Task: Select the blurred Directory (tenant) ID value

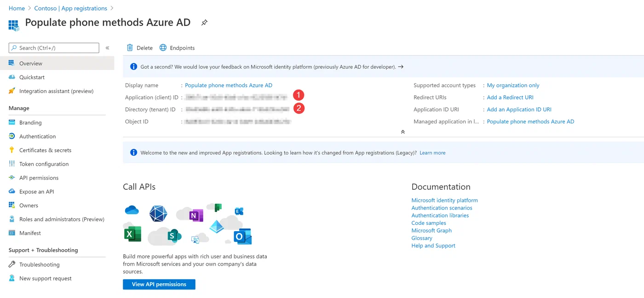Action: pos(237,109)
